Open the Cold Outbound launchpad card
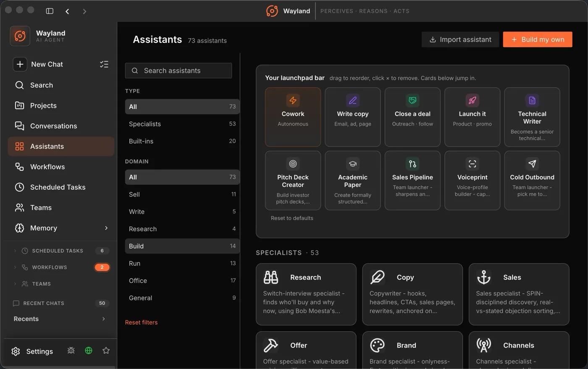The height and width of the screenshot is (369, 588). coord(532,181)
